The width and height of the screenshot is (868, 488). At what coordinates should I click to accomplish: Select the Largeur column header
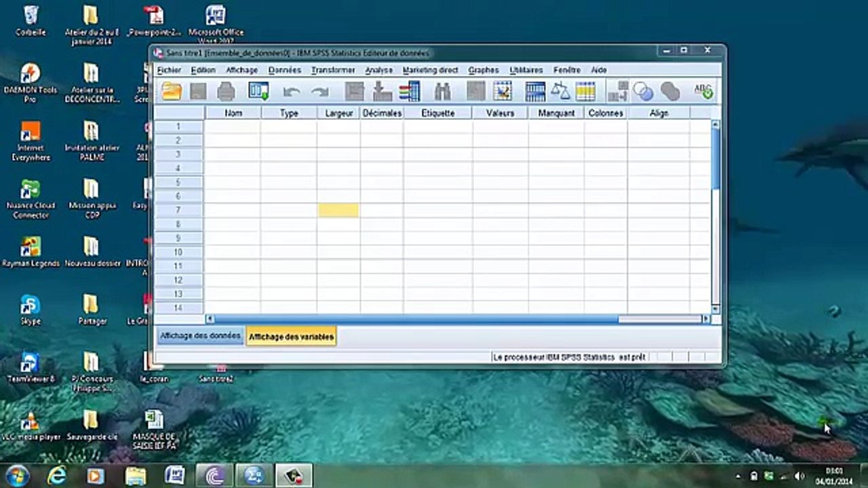[338, 113]
